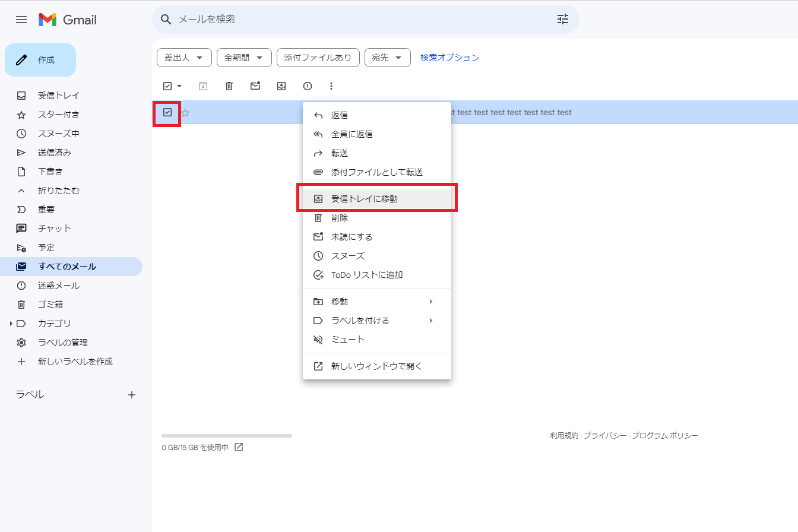This screenshot has height=532, width=798.
Task: Open storage management external link icon
Action: (239, 447)
